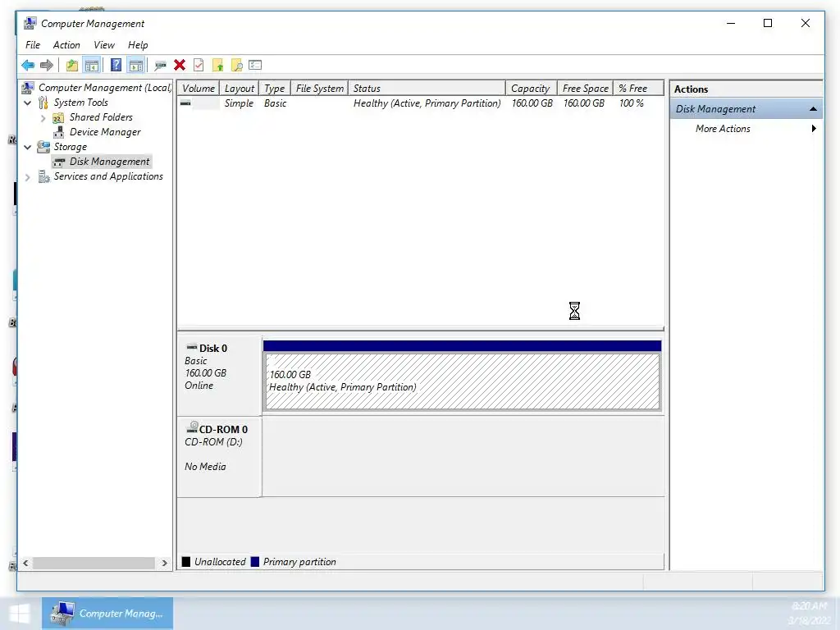
Task: Click the folder with magnifier icon
Action: (237, 66)
